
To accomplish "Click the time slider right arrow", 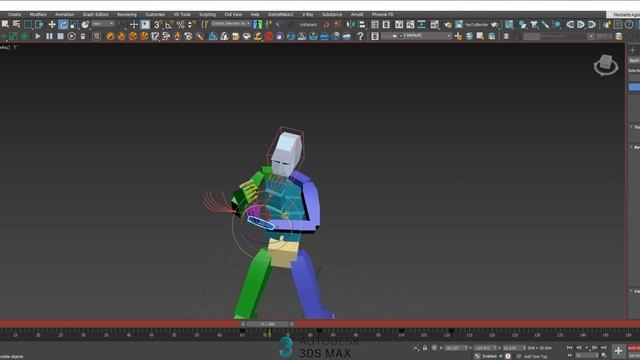I will tap(292, 324).
